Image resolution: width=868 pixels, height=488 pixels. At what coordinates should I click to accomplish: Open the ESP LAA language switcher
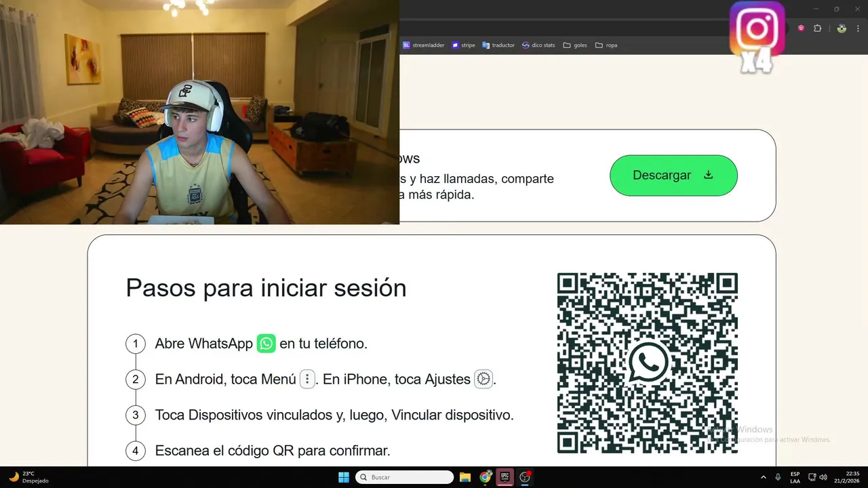pyautogui.click(x=795, y=477)
